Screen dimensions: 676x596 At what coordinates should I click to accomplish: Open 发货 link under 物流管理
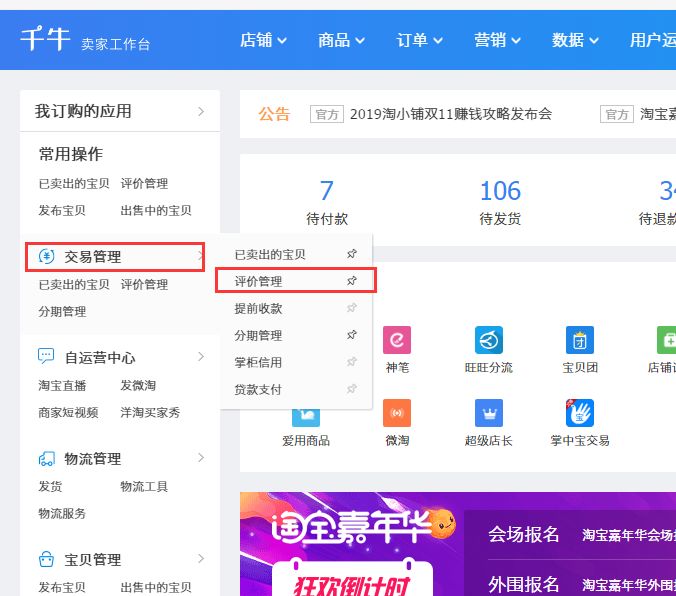50,486
